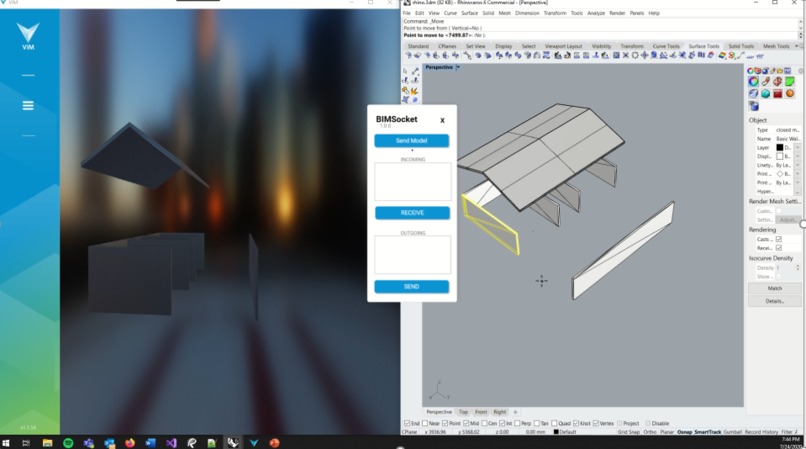This screenshot has height=449, width=806.
Task: Toggle the Near osnap checkbox
Action: pos(425,423)
